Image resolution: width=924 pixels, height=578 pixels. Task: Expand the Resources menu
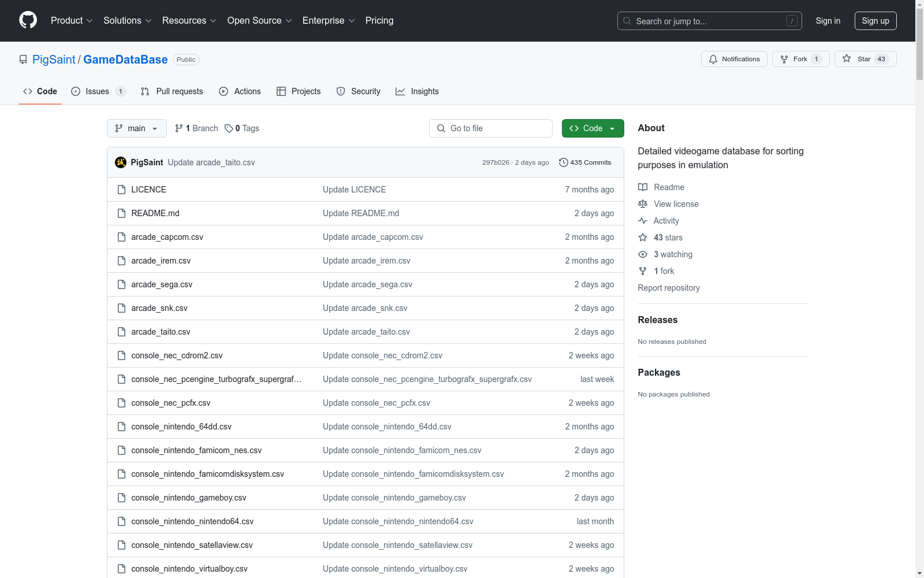[189, 21]
